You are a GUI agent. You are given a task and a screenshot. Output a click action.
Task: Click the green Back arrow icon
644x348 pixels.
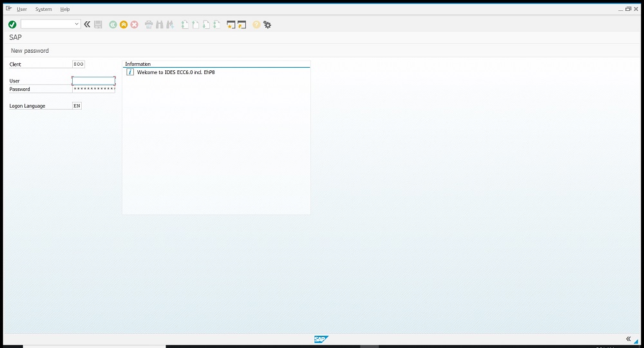[113, 24]
